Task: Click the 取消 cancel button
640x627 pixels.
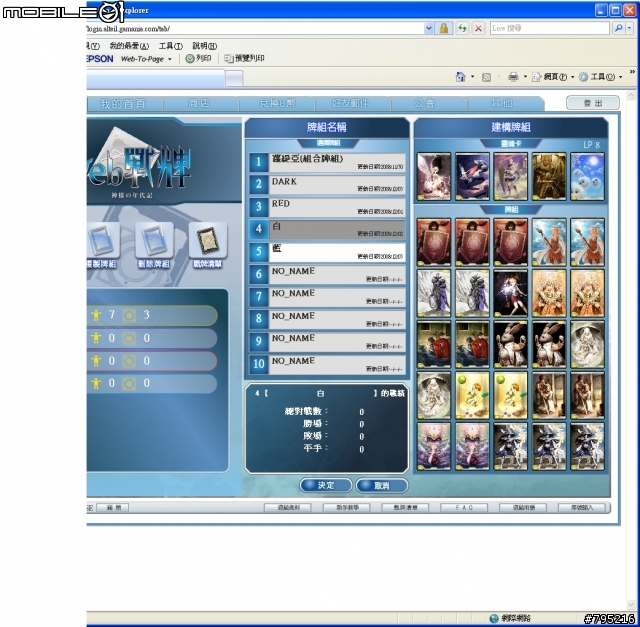Action: [382, 485]
